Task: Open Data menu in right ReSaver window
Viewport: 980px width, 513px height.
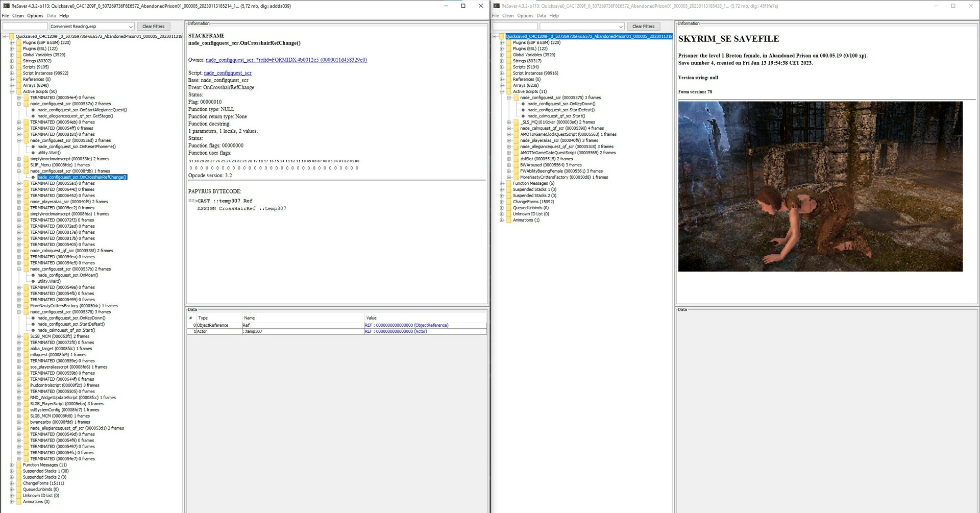Action: tap(541, 16)
